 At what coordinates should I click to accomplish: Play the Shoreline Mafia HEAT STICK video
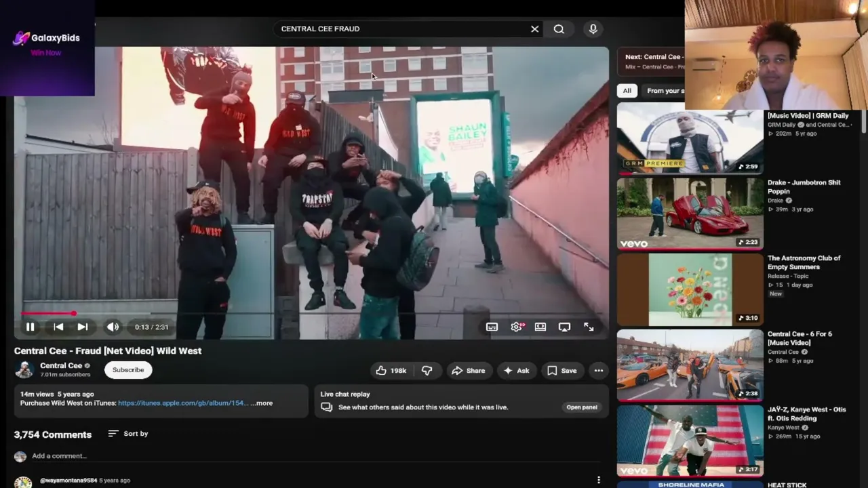(690, 485)
